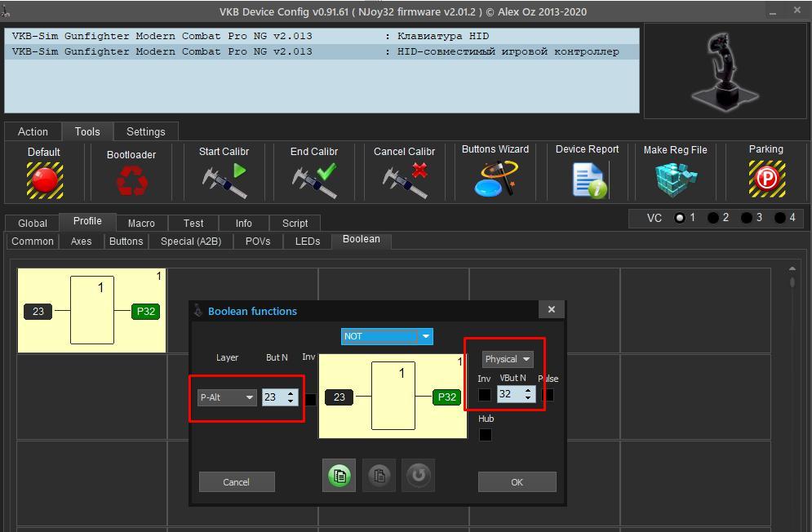Image resolution: width=812 pixels, height=532 pixels.
Task: Go to the Axes sub-tab
Action: coord(82,242)
